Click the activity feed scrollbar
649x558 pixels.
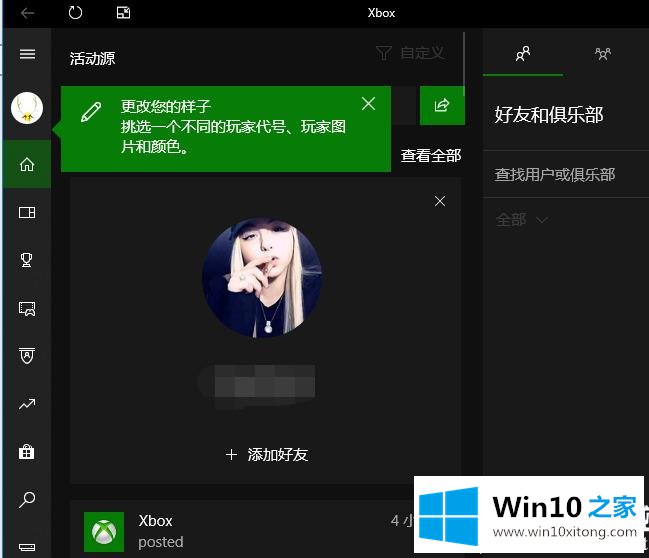point(464,64)
